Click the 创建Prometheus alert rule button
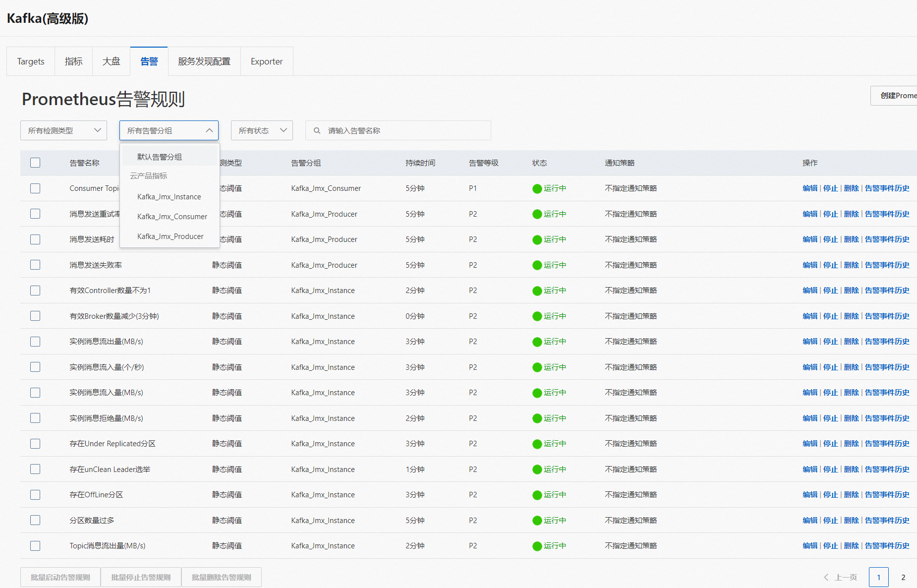The image size is (917, 588). coord(894,96)
